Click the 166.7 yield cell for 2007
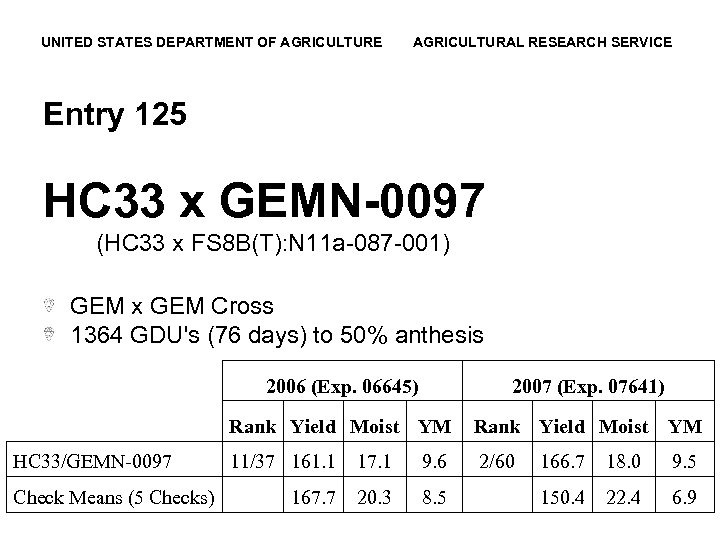 (561, 461)
